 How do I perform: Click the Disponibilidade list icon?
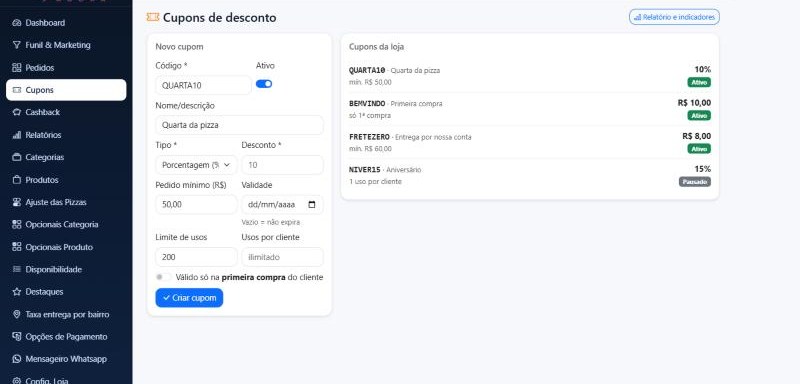click(x=16, y=270)
